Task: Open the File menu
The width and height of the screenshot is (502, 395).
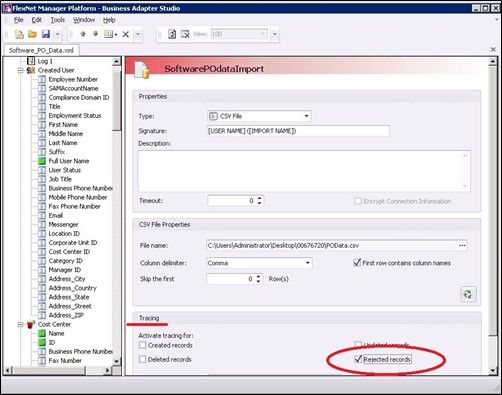Action: [18, 20]
